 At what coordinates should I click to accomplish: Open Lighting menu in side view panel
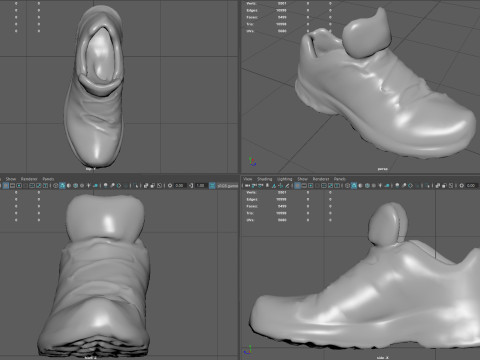coord(285,179)
